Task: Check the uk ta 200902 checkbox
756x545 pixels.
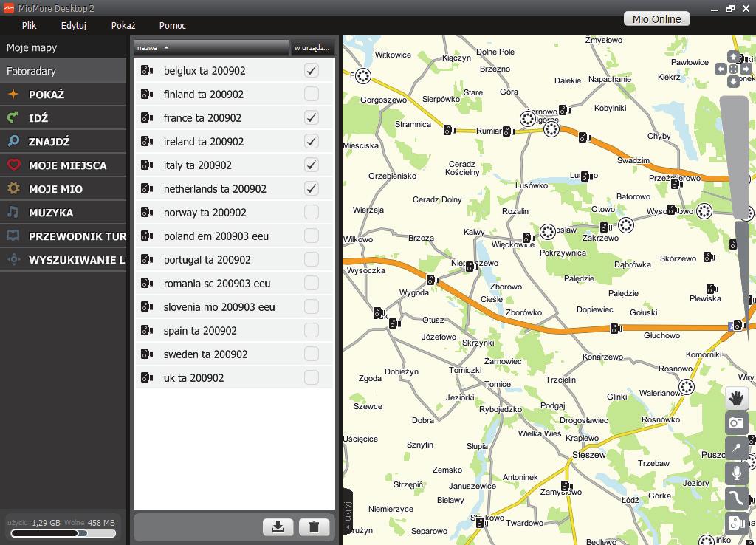Action: coord(312,377)
